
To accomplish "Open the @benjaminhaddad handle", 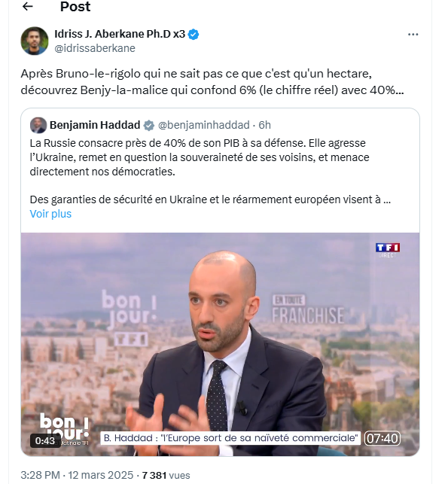I will (x=204, y=125).
